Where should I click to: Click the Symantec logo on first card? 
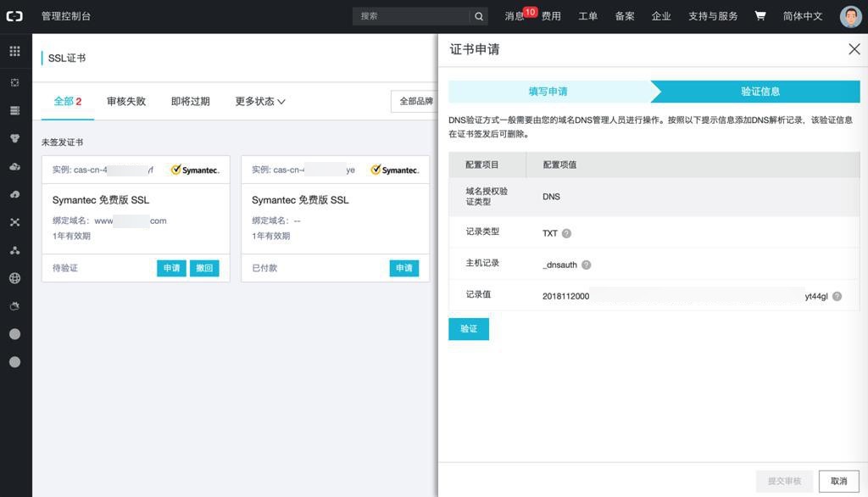(x=195, y=170)
